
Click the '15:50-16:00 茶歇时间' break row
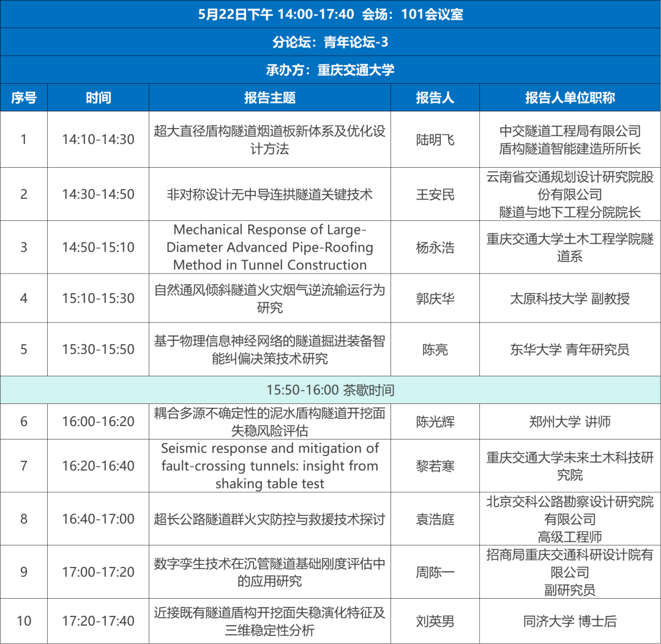pos(330,390)
